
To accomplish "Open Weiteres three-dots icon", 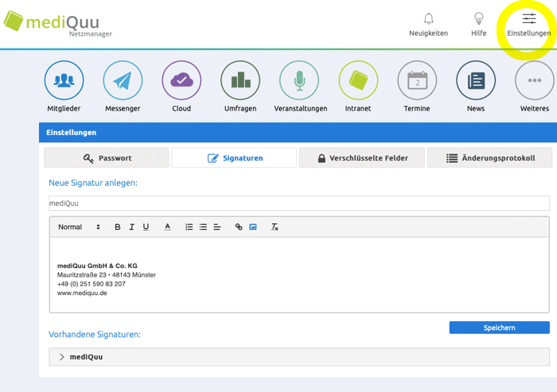I will 535,80.
